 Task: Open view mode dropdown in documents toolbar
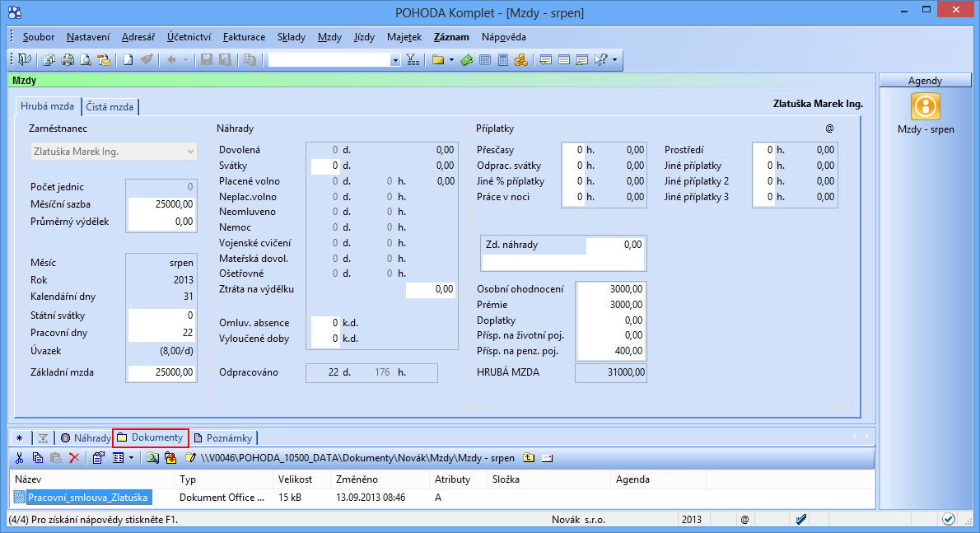131,458
